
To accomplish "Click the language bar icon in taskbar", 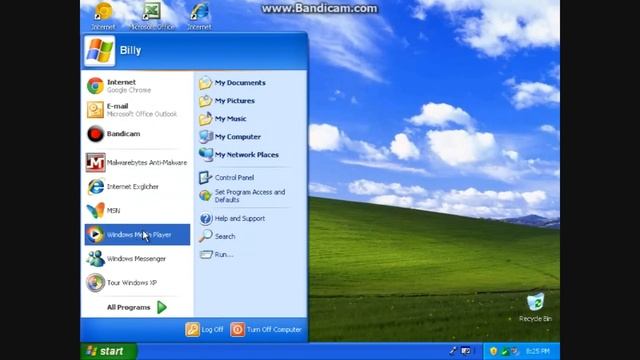I will tap(466, 351).
